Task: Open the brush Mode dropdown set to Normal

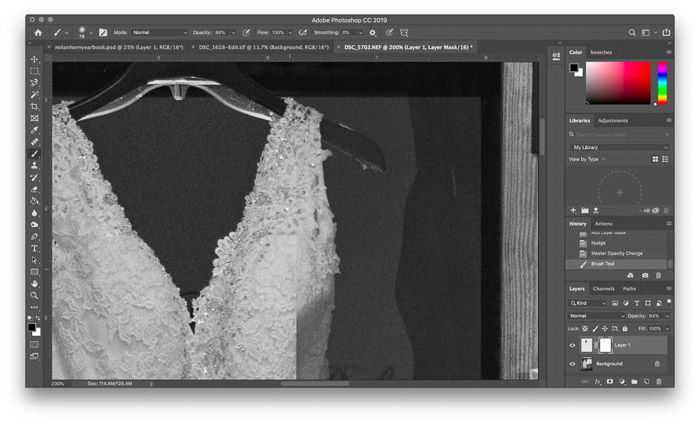Action: pyautogui.click(x=159, y=33)
